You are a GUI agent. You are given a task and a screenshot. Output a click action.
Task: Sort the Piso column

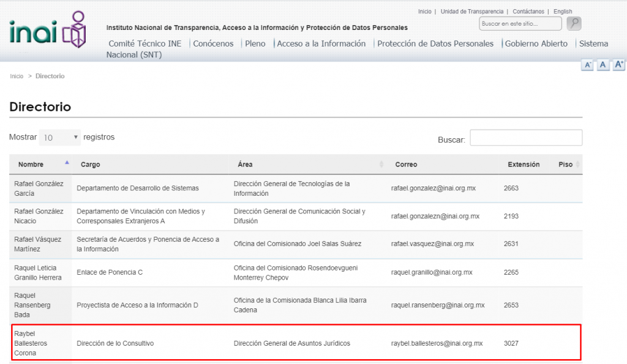coord(577,165)
